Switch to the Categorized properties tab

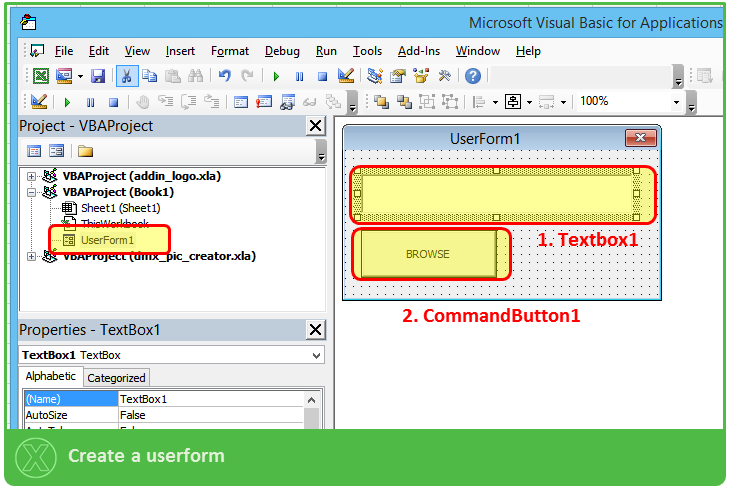pyautogui.click(x=116, y=378)
